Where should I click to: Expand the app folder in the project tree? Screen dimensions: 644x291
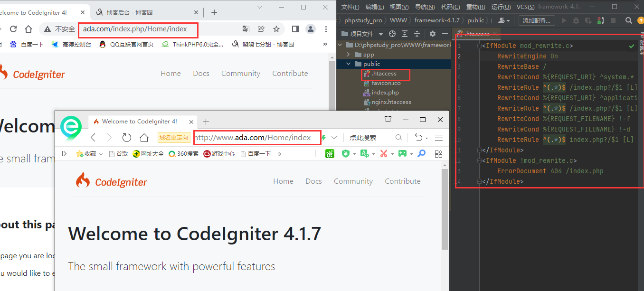point(348,55)
